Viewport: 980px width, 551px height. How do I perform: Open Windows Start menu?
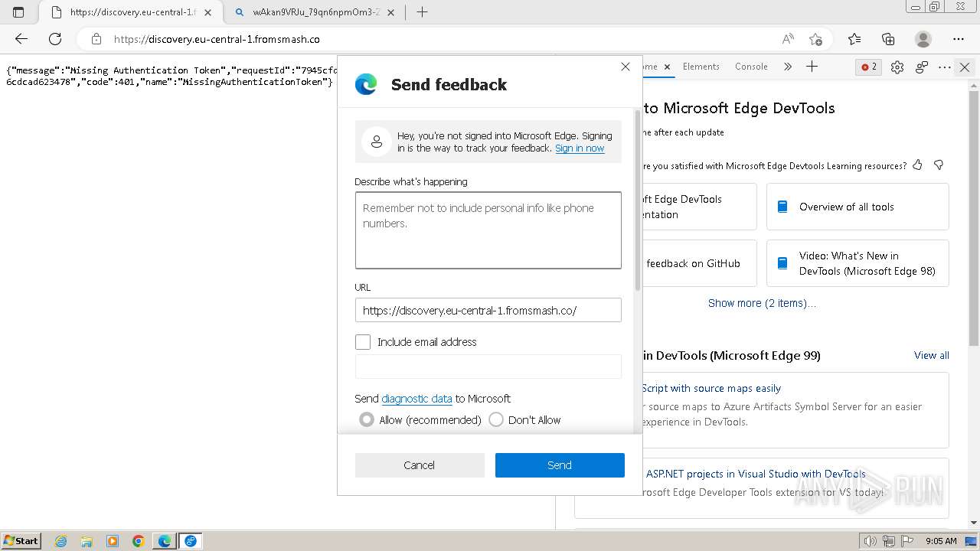click(21, 540)
